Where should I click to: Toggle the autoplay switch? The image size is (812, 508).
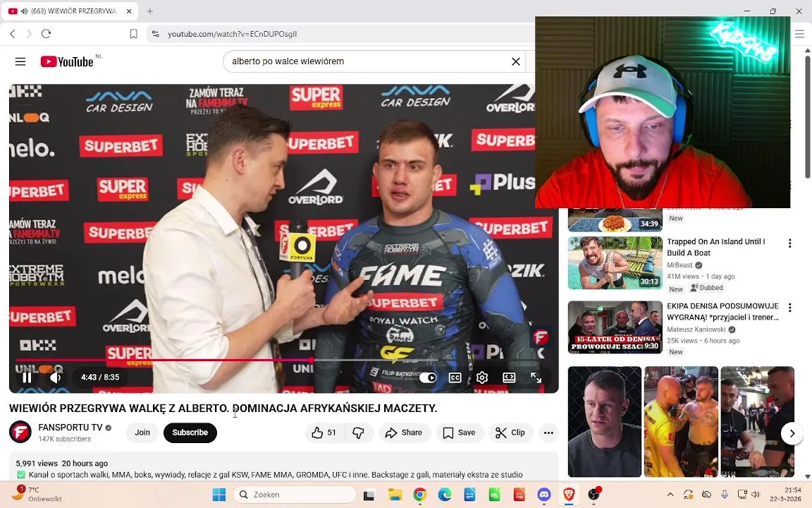(x=427, y=377)
